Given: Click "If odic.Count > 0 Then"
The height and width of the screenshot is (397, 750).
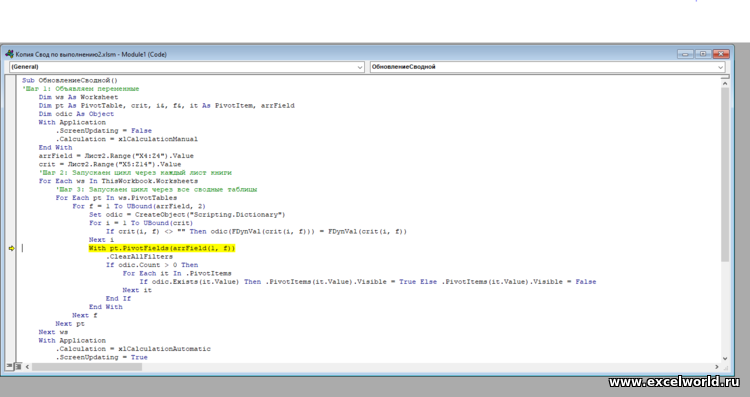Looking at the screenshot, I should [x=152, y=265].
